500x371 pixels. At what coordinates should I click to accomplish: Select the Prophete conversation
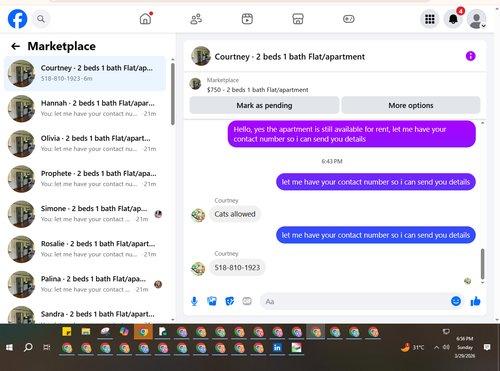tap(85, 179)
